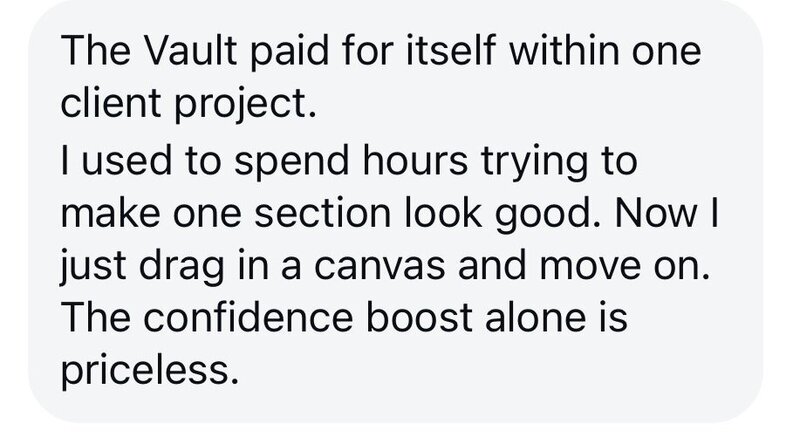Click the word "drag" in the message
800x437 pixels.
click(181, 268)
